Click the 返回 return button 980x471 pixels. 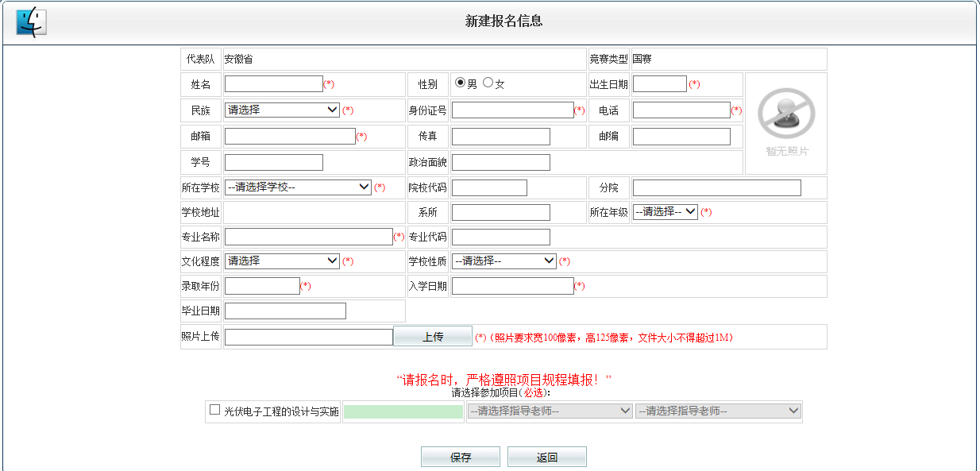pyautogui.click(x=546, y=456)
